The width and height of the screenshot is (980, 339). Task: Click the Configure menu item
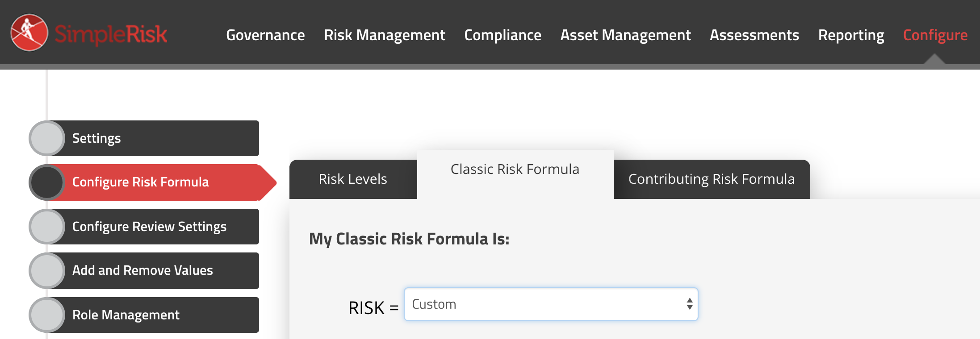935,35
